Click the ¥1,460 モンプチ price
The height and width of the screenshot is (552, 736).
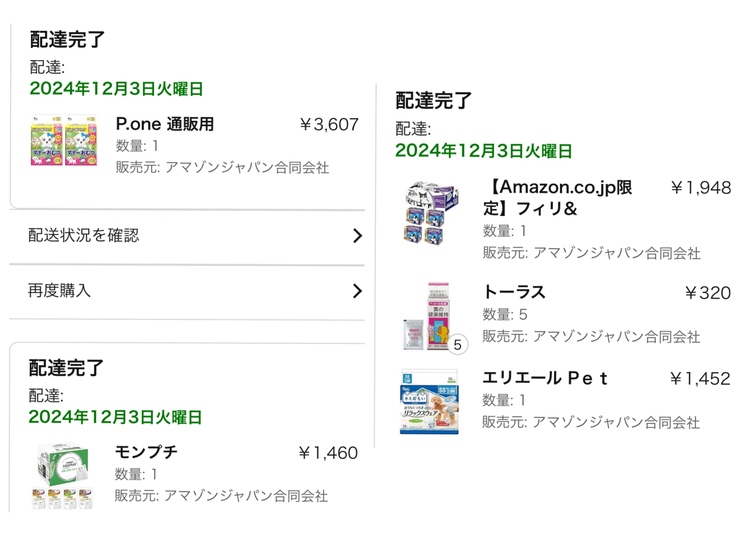click(328, 453)
